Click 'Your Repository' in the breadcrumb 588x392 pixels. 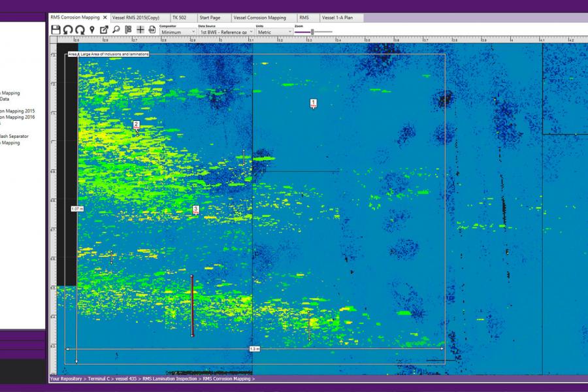click(x=66, y=379)
